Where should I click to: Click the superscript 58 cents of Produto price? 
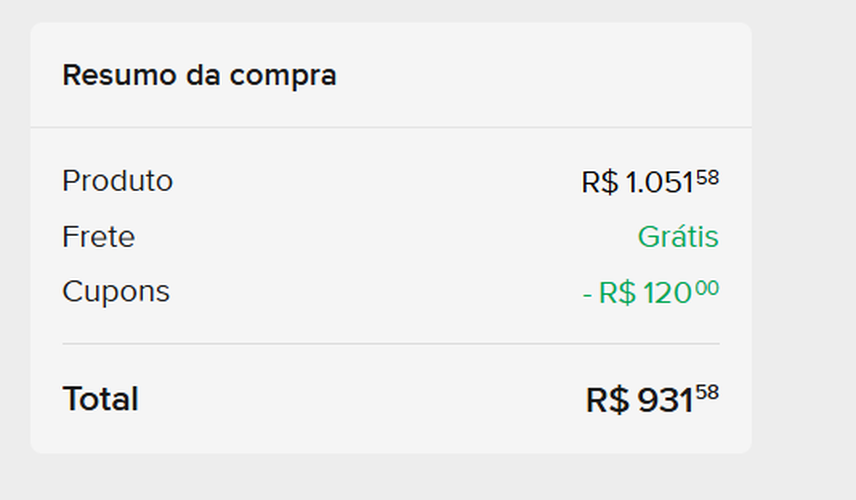[707, 177]
